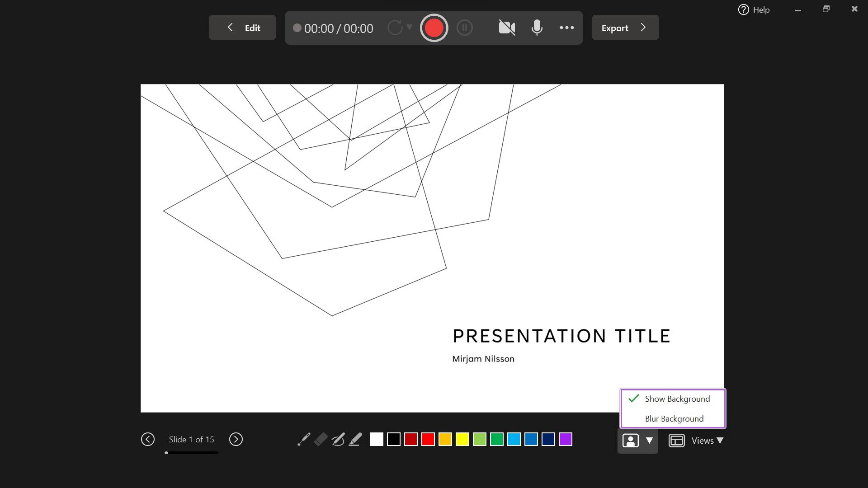The width and height of the screenshot is (868, 488).
Task: Click the pause recording button
Action: (x=464, y=28)
